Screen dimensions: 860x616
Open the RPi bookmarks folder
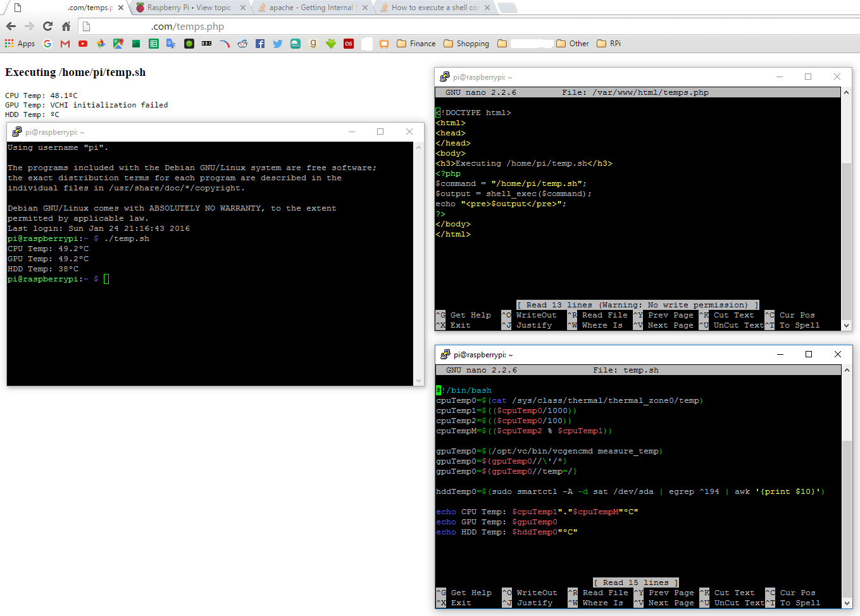coord(609,44)
